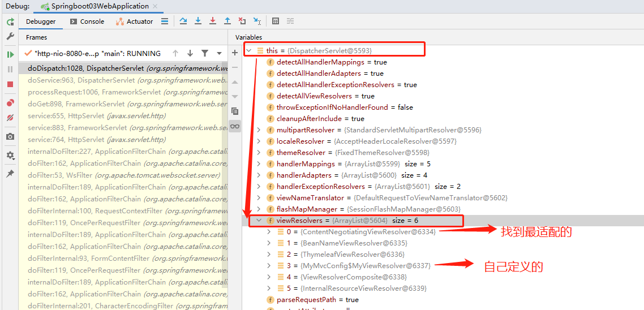Pause the program execution

tap(10, 70)
